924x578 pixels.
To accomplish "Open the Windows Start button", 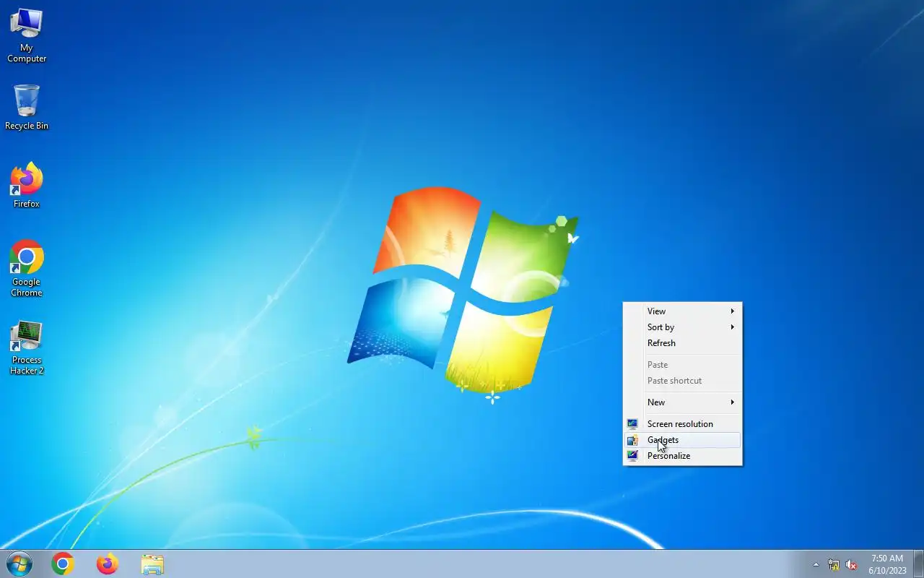I will 19,564.
